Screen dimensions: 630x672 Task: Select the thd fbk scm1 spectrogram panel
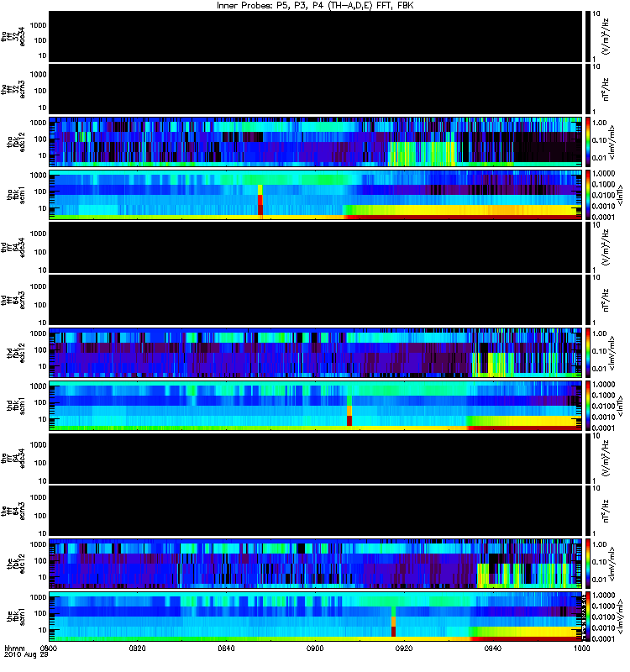tap(316, 406)
